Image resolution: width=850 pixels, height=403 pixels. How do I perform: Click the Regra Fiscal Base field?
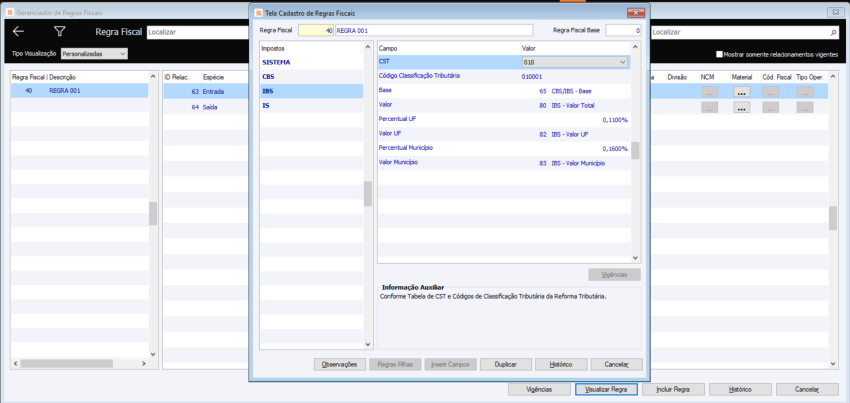coord(623,31)
